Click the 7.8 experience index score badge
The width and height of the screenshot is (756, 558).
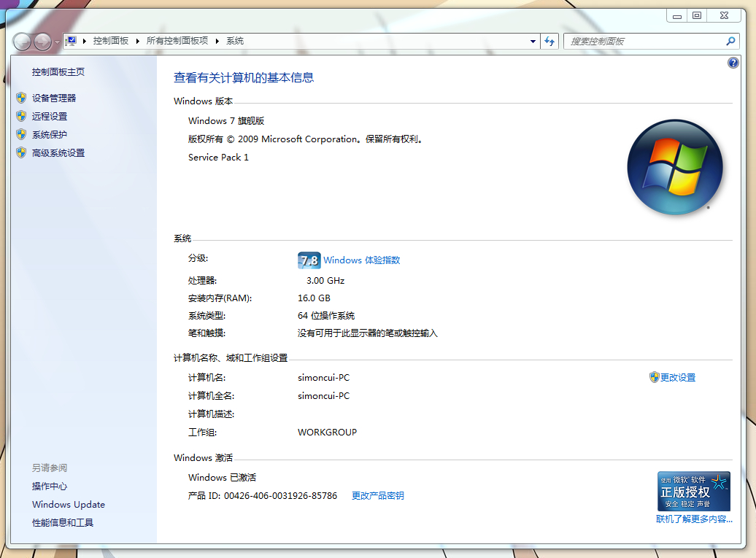[x=309, y=260]
